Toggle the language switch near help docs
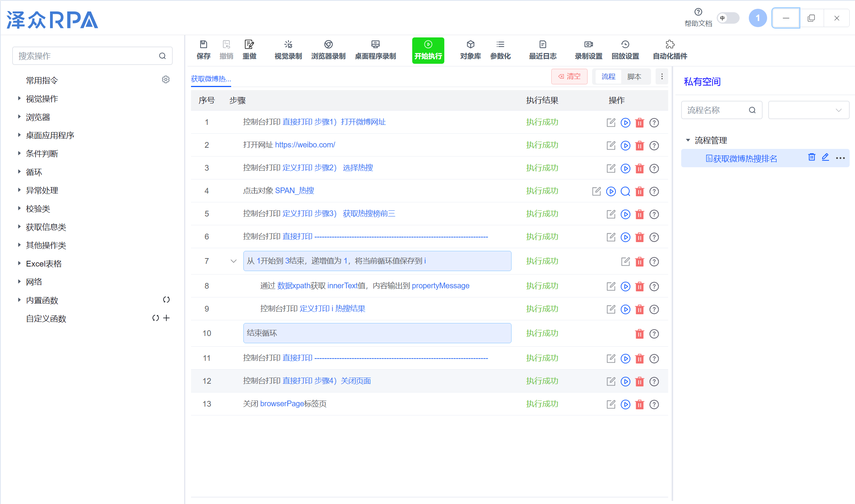The width and height of the screenshot is (855, 504). pos(728,18)
